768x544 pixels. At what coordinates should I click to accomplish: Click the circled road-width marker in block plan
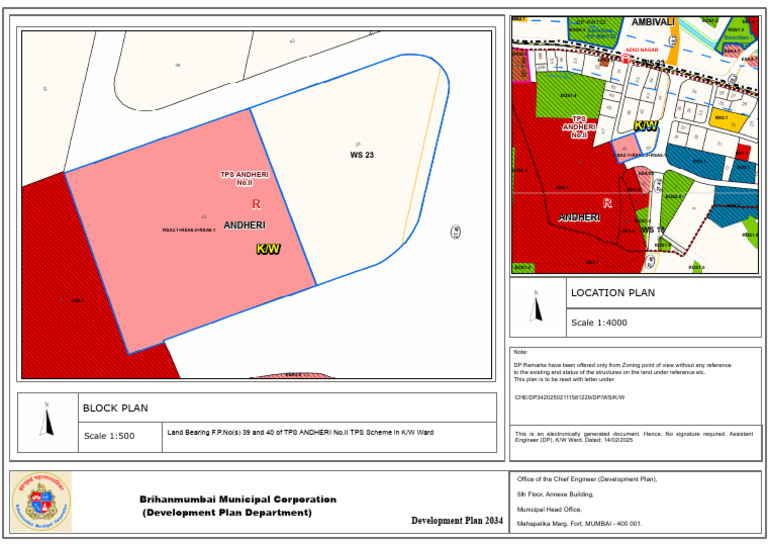coord(455,232)
